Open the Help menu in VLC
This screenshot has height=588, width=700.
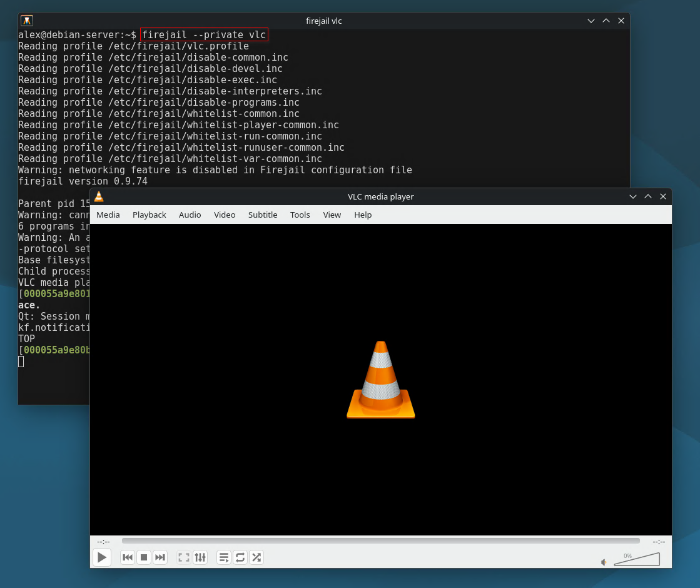[363, 215]
